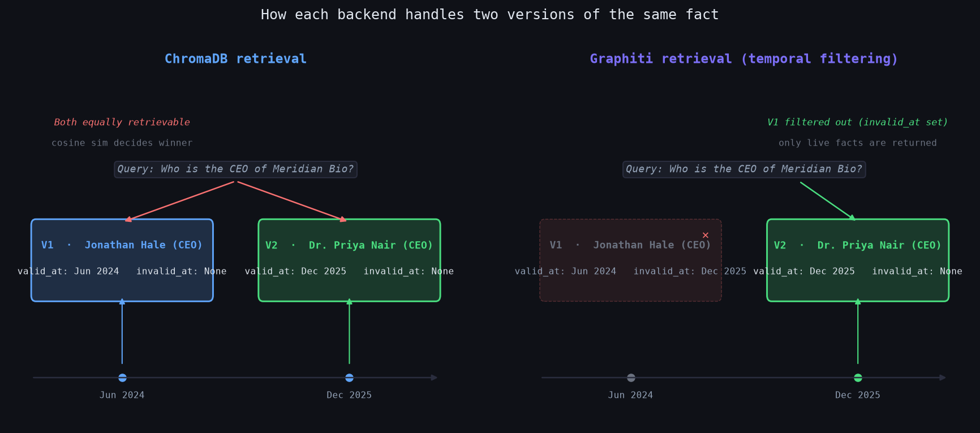Select the Graphiti retrieval (temporal filtering) heading

[743, 59]
